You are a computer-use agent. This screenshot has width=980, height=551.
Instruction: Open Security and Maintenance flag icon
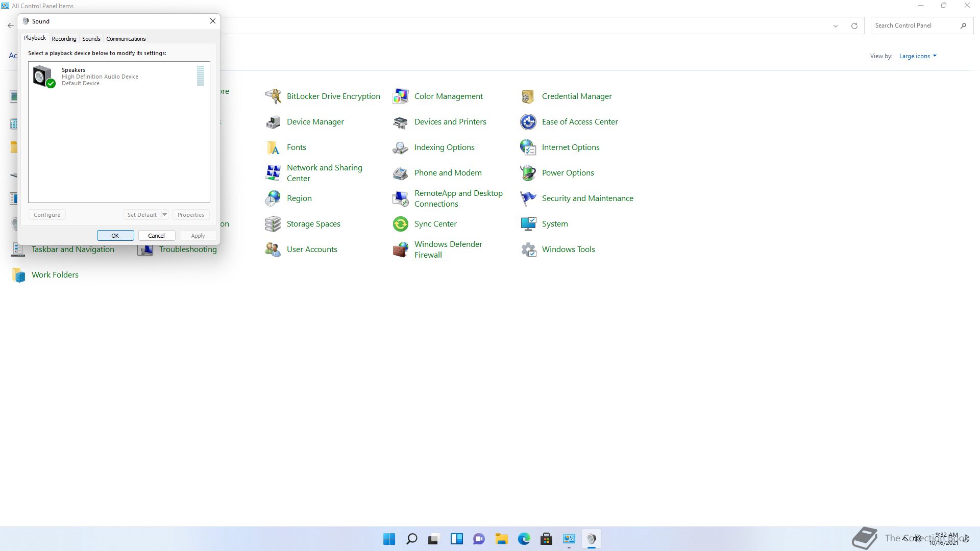(x=528, y=198)
